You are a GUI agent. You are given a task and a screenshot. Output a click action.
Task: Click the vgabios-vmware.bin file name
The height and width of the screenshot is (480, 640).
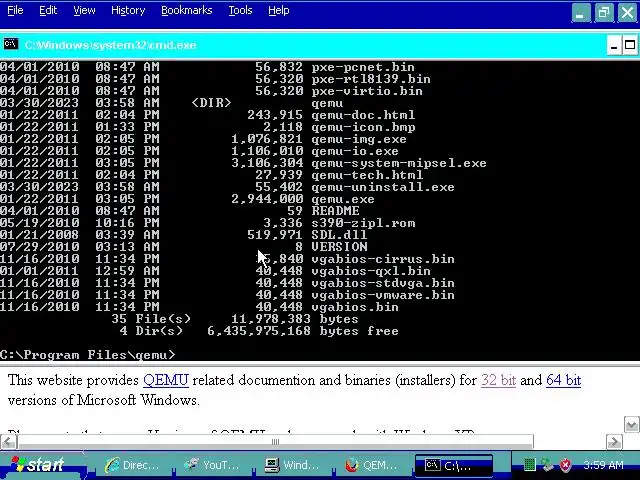(x=383, y=295)
